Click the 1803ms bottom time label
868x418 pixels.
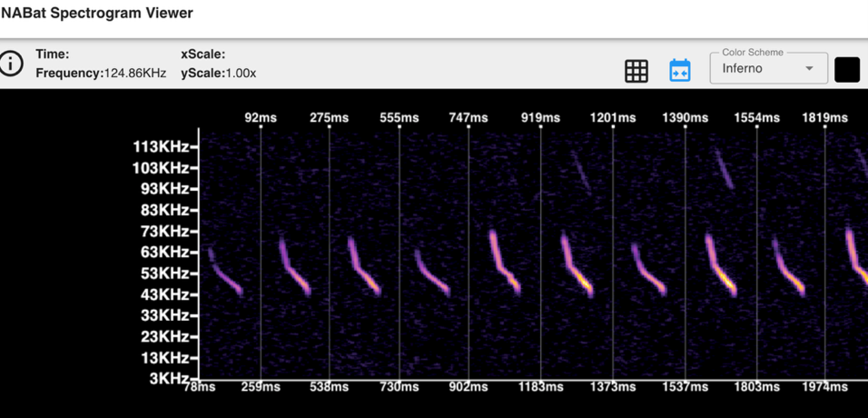(757, 387)
